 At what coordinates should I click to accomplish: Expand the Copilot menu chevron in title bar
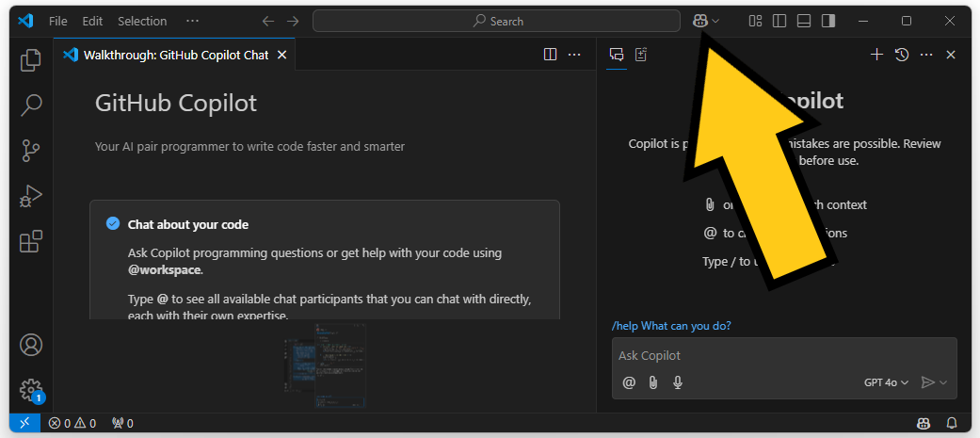coord(716,21)
